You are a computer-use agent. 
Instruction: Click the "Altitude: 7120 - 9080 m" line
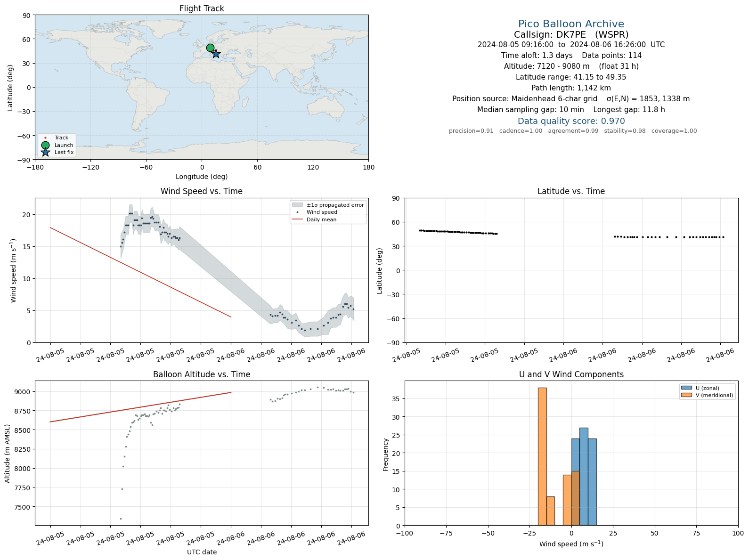(571, 66)
